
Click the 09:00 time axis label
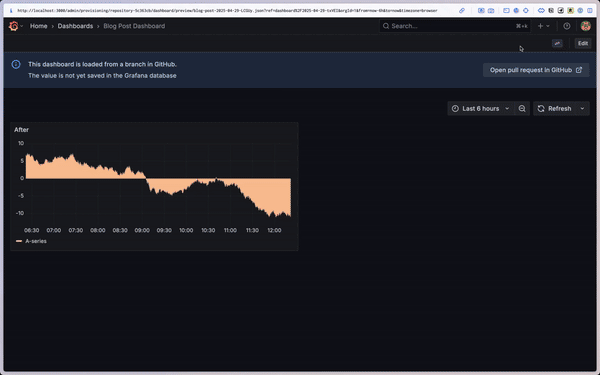[x=142, y=230]
